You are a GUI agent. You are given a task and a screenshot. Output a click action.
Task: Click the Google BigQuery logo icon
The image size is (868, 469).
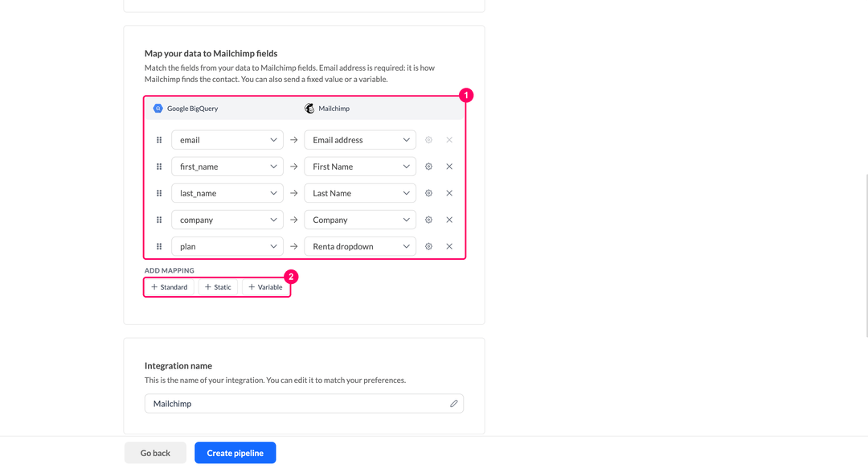[x=158, y=108]
